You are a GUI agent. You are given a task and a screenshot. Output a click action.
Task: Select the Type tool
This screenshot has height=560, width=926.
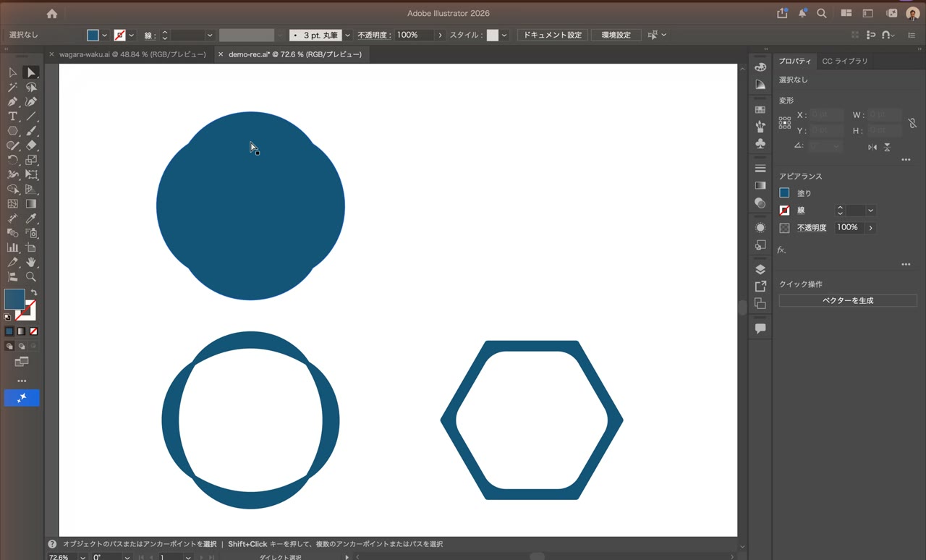tap(13, 116)
